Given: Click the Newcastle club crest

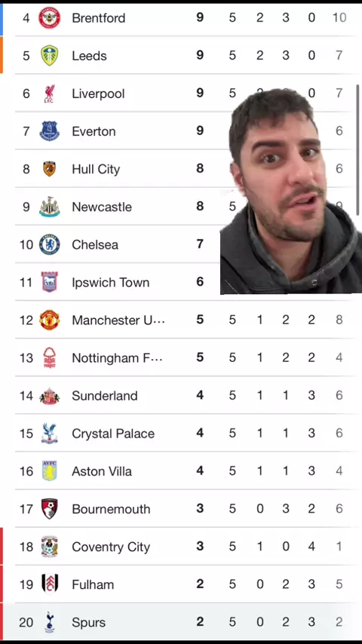Looking at the screenshot, I should click(49, 207).
